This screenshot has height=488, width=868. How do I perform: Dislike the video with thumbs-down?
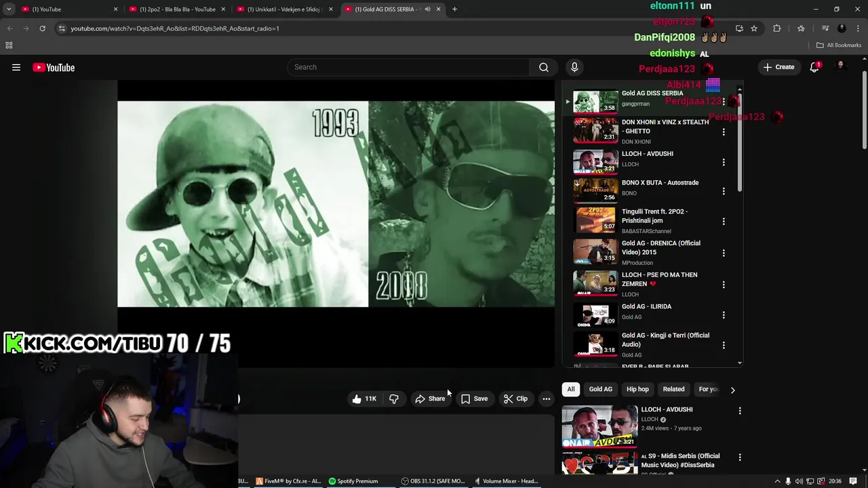[x=394, y=399]
